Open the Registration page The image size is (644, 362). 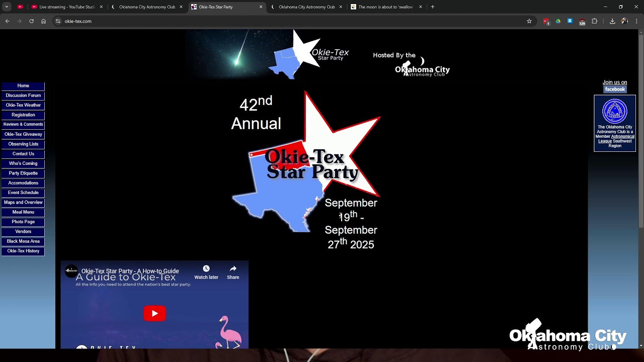click(x=23, y=115)
